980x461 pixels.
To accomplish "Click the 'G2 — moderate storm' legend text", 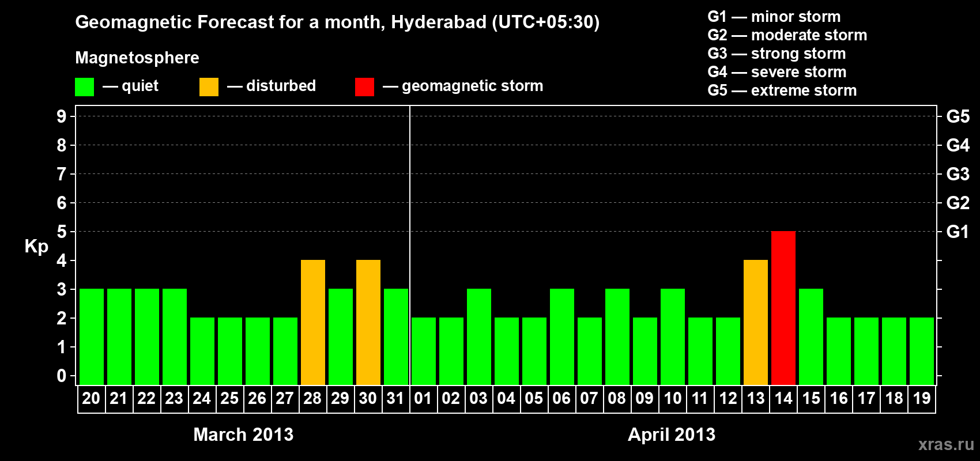I will point(787,35).
